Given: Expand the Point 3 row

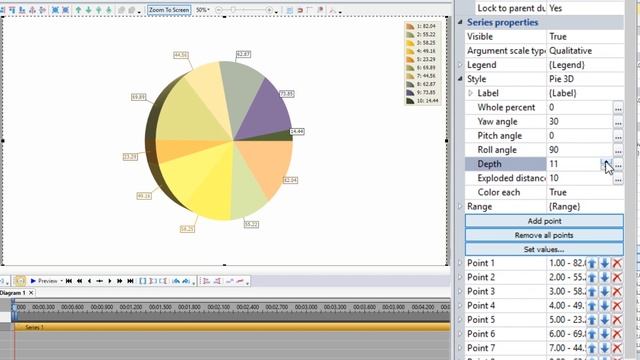Looking at the screenshot, I should (x=460, y=291).
